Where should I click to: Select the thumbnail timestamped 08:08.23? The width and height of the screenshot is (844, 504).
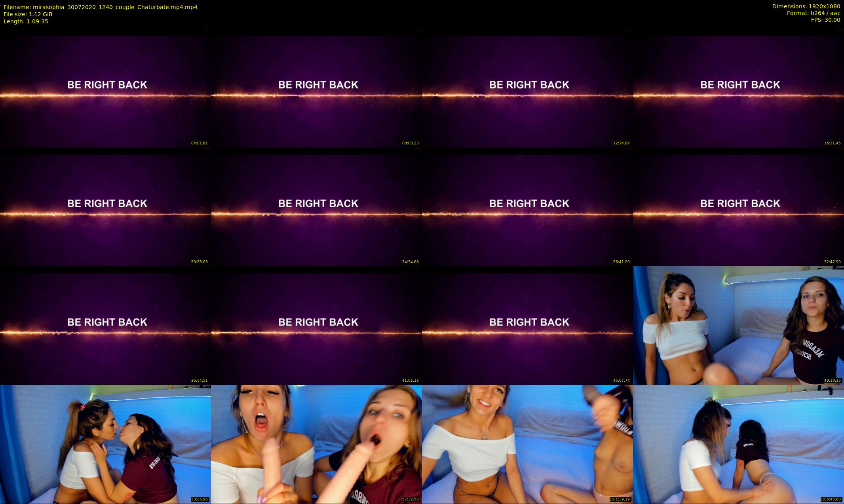[x=316, y=88]
